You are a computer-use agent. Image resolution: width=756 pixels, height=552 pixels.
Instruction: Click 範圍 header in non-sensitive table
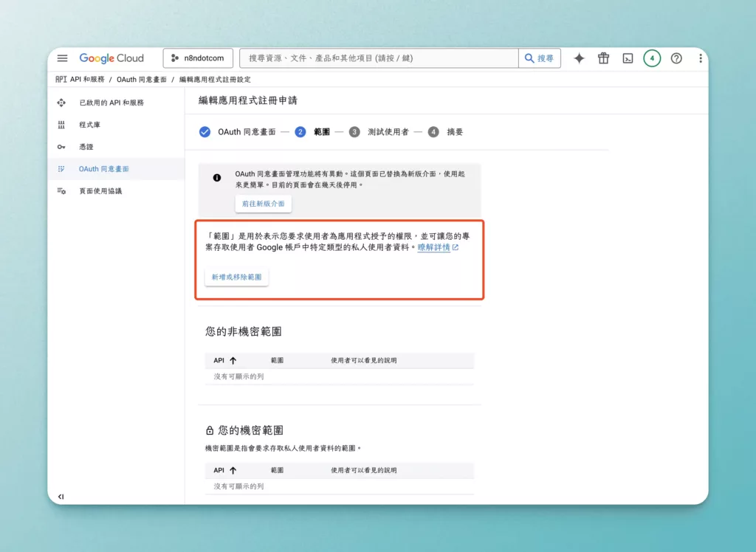(278, 361)
